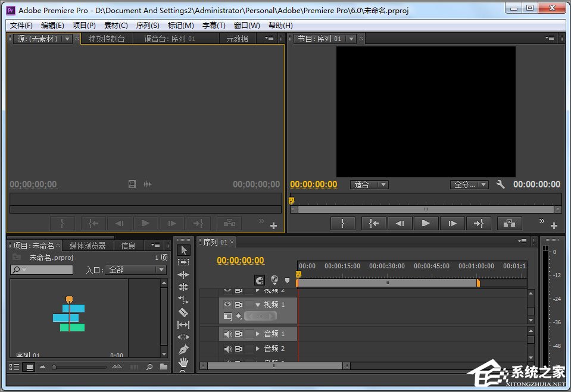Click the project thumbnail zoom slider

80,367
